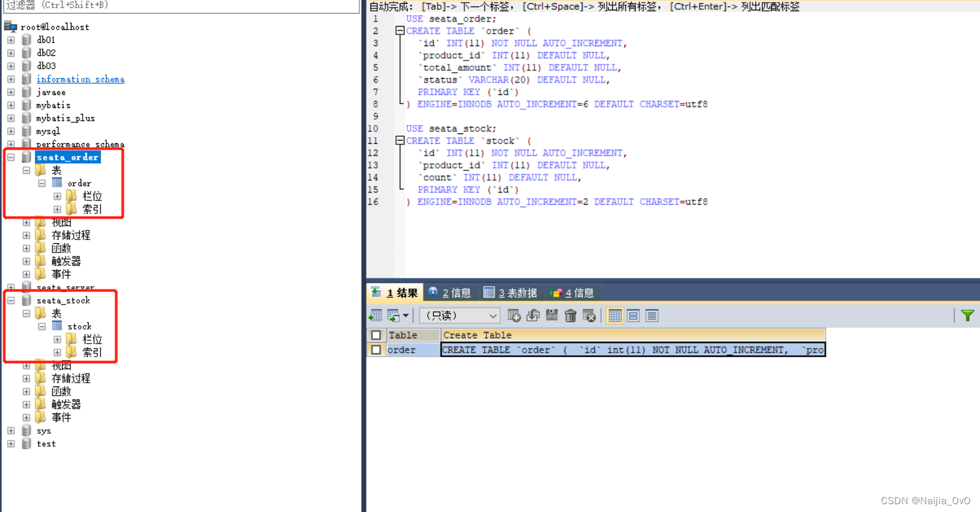Click the insert new row icon
The width and height of the screenshot is (980, 512).
(x=514, y=316)
